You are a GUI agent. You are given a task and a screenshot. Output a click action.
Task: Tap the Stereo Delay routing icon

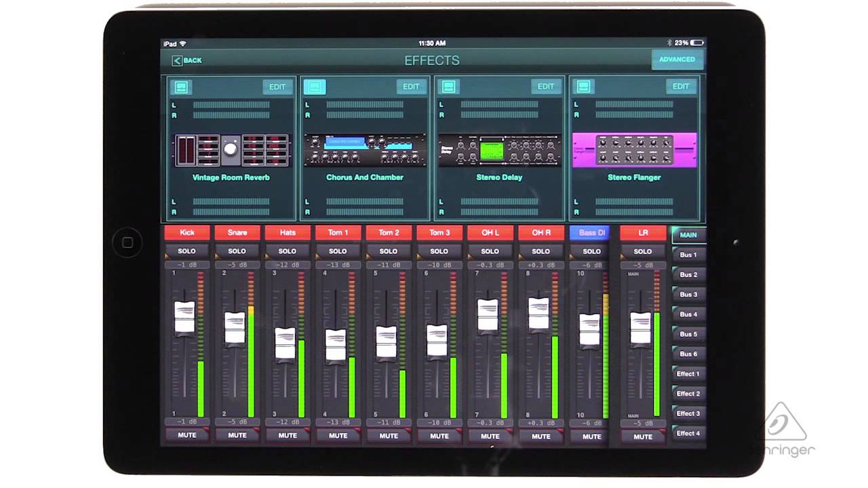[449, 86]
